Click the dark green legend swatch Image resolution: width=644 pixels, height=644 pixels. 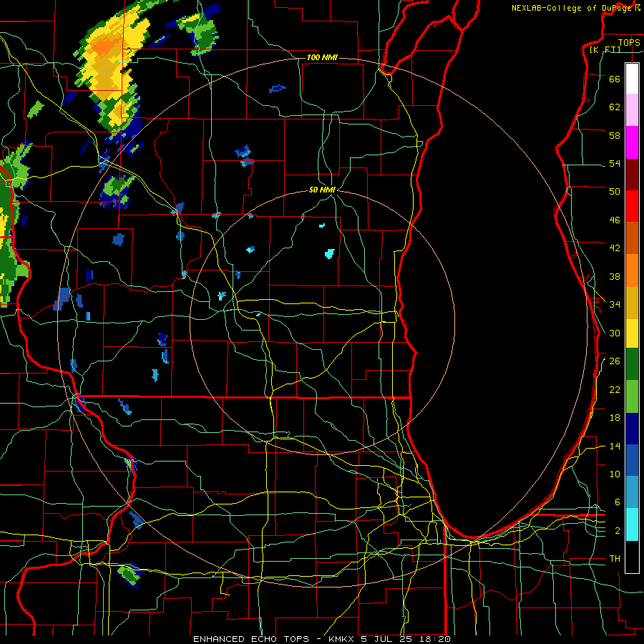click(x=632, y=364)
